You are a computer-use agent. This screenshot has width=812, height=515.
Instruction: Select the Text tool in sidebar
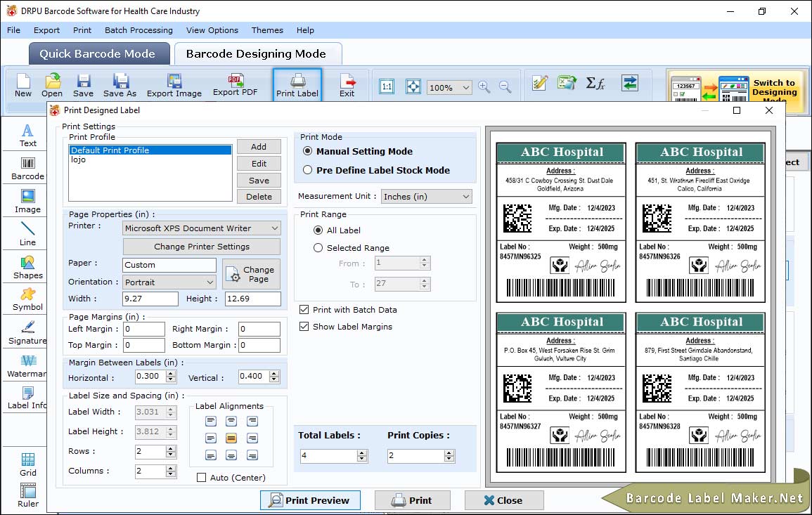click(x=28, y=136)
